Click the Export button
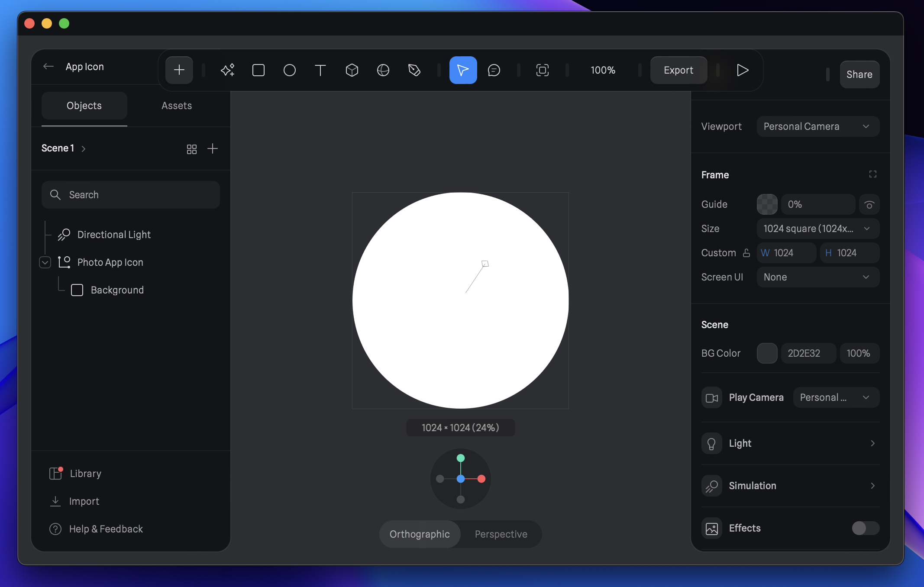The height and width of the screenshot is (587, 924). 678,70
